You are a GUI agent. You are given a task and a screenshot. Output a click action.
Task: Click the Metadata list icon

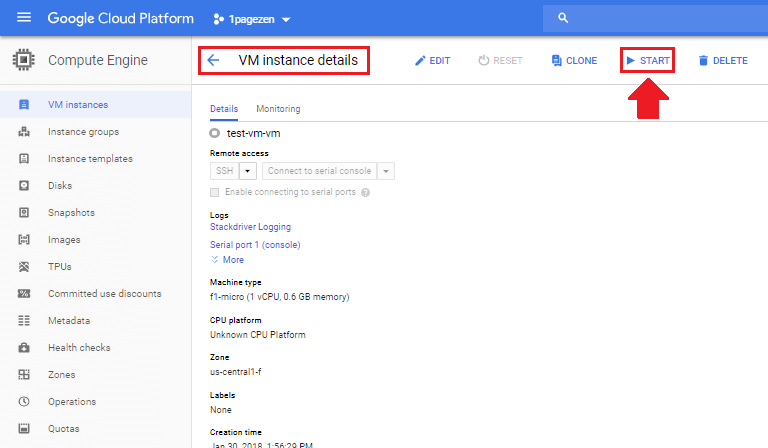24,321
